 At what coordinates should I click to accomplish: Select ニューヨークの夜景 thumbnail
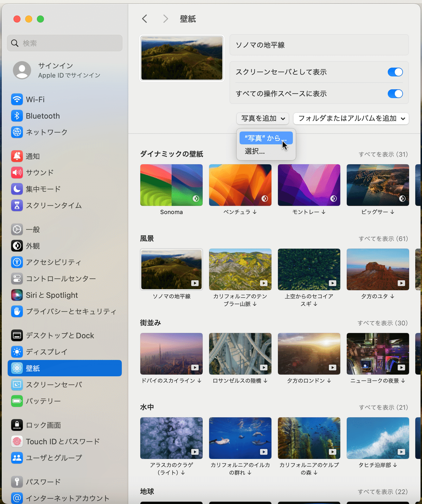point(378,354)
